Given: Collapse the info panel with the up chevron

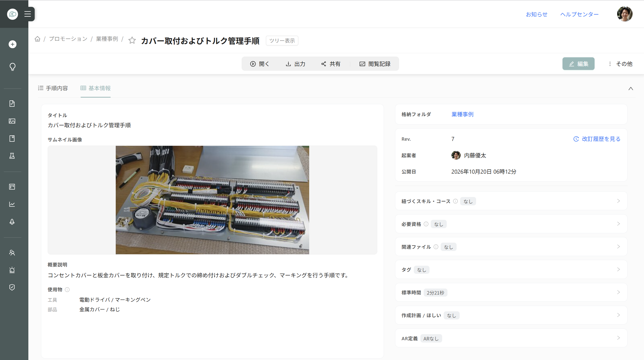Looking at the screenshot, I should pyautogui.click(x=631, y=88).
